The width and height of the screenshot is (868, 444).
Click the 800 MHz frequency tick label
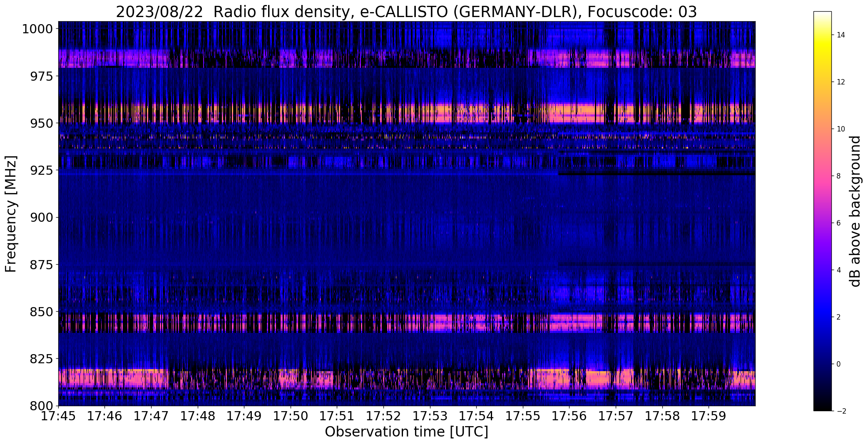[41, 405]
